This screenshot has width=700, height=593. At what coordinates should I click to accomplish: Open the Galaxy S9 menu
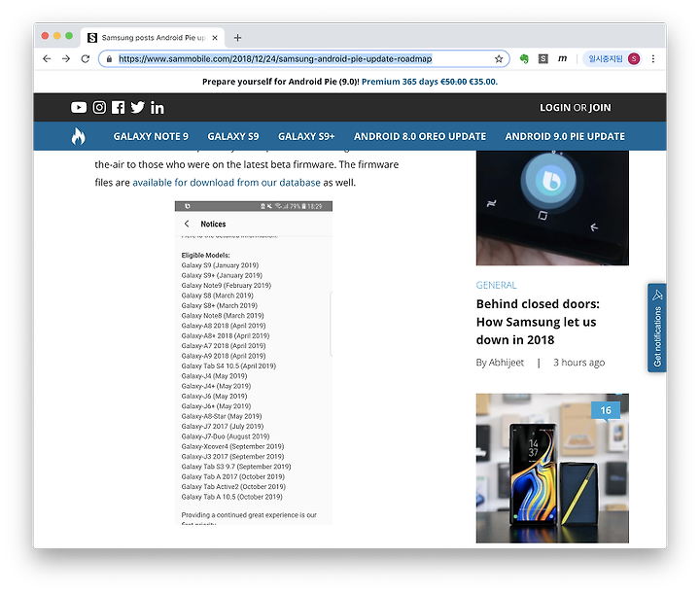point(233,136)
